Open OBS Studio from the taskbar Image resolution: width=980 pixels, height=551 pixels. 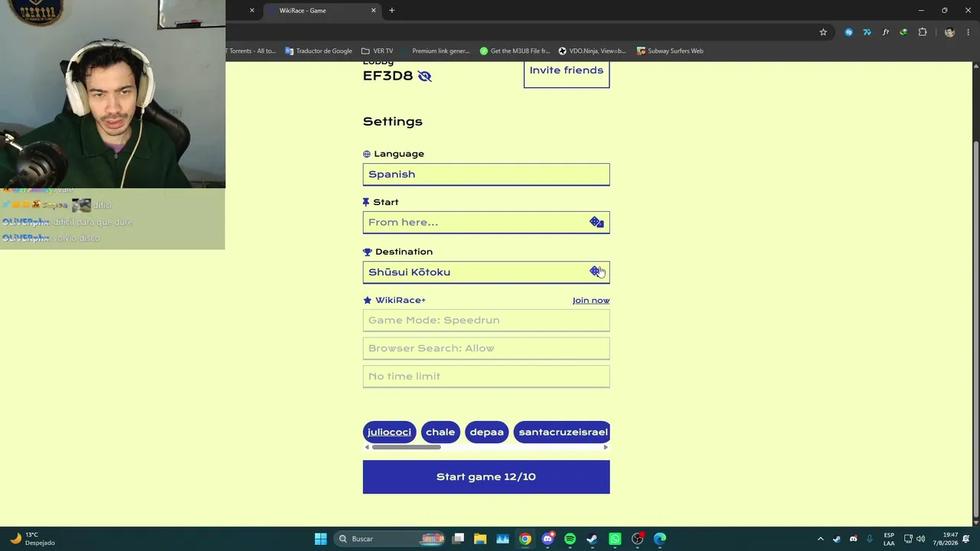[x=637, y=539]
